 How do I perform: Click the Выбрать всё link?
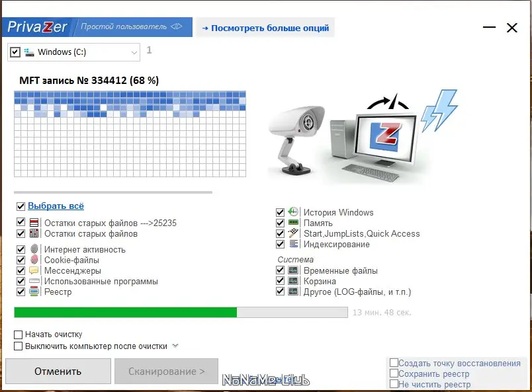pos(56,206)
